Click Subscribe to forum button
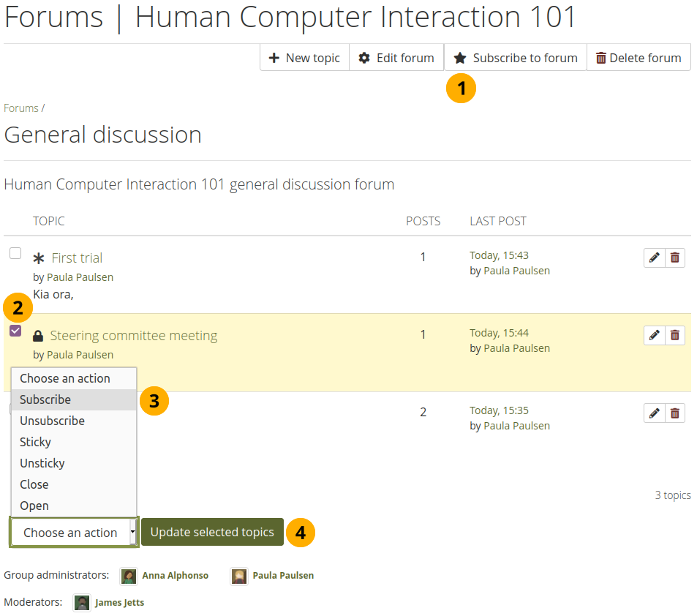This screenshot has height=616, width=697. click(x=516, y=58)
